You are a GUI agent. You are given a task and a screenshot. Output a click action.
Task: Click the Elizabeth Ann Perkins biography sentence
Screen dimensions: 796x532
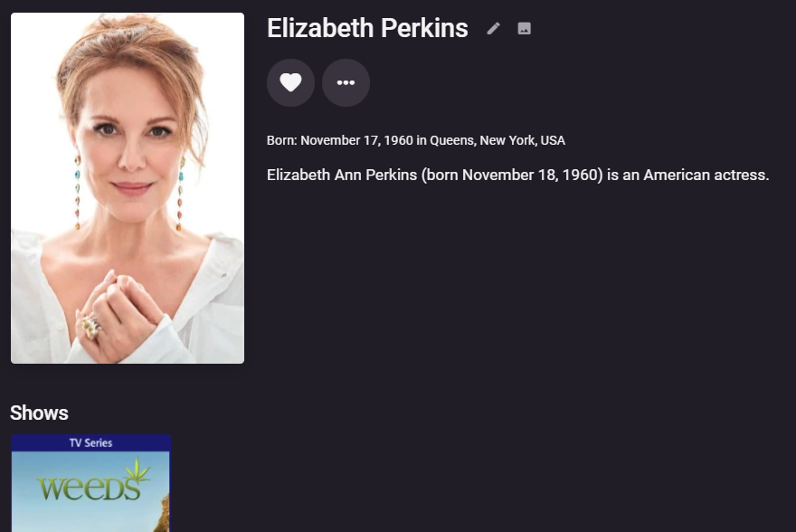click(x=517, y=175)
